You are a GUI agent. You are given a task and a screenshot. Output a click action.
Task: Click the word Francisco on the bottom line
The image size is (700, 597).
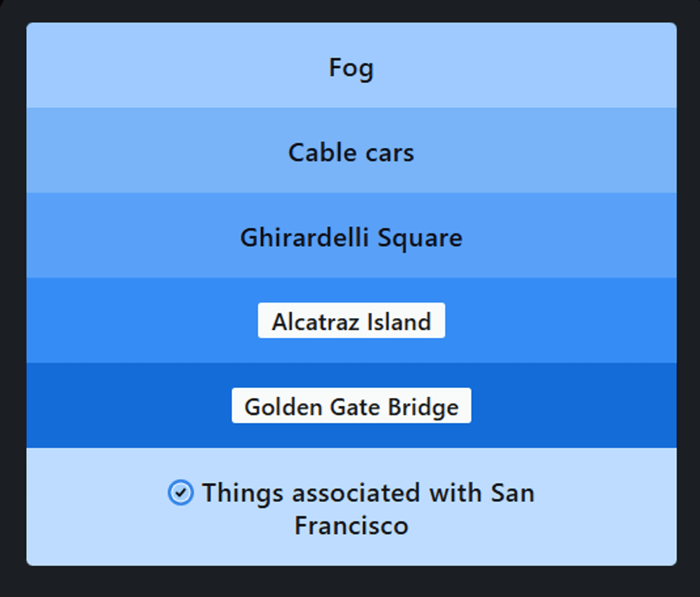point(351,526)
